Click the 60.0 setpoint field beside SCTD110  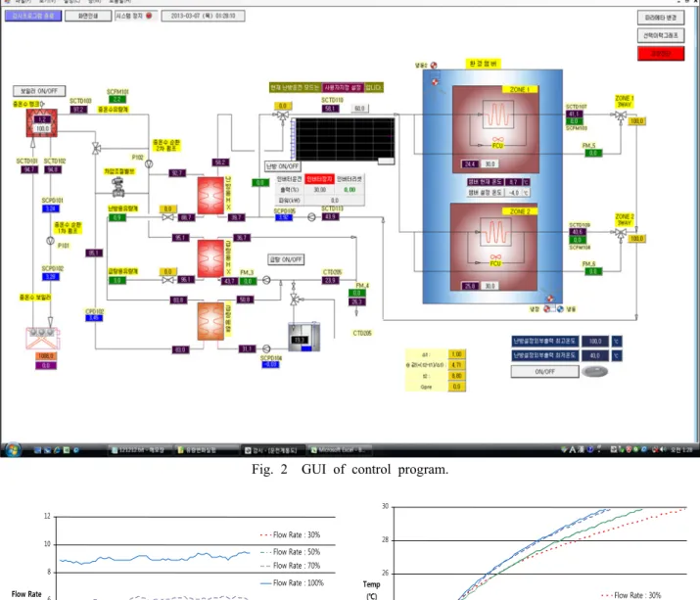click(360, 109)
